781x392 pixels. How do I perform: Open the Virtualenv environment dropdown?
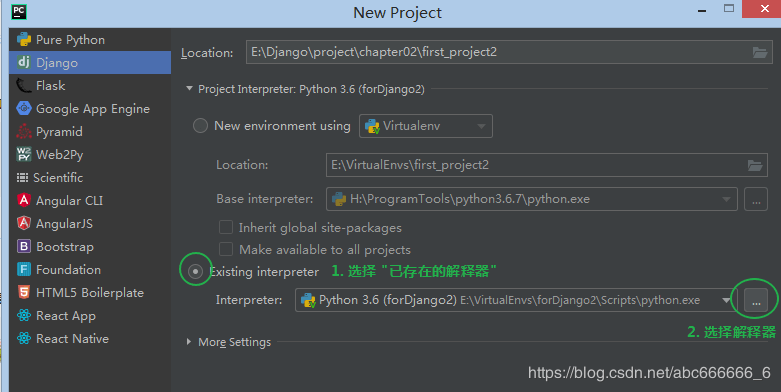[426, 126]
